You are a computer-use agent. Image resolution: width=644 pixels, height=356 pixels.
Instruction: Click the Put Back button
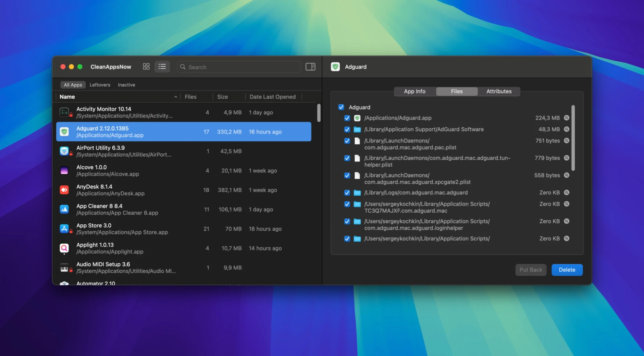(530, 270)
